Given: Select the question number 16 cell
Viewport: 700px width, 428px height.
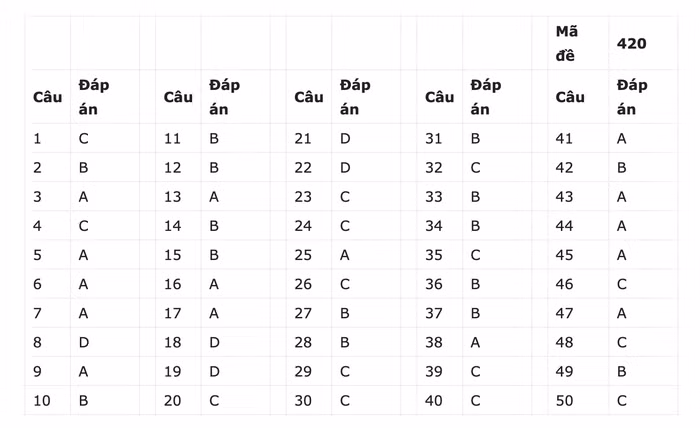Looking at the screenshot, I should 172,284.
